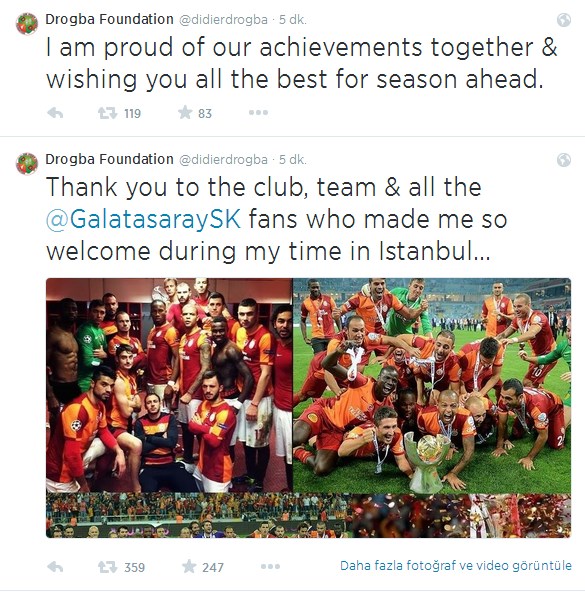Open Drogba Foundation avatar on the first tweet
The height and width of the screenshot is (592, 585).
pyautogui.click(x=27, y=23)
